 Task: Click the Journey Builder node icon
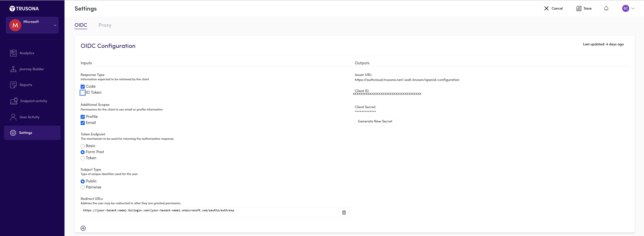coord(13,69)
